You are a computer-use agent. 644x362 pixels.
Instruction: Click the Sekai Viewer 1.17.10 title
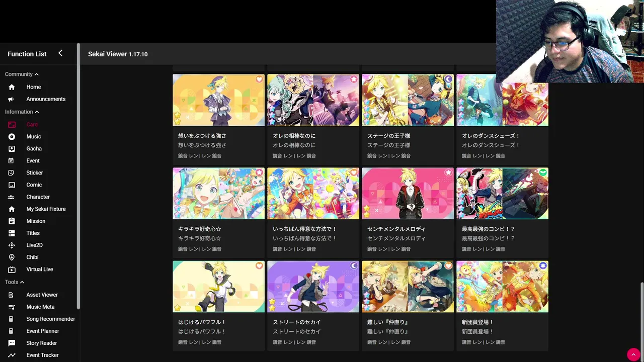[118, 54]
